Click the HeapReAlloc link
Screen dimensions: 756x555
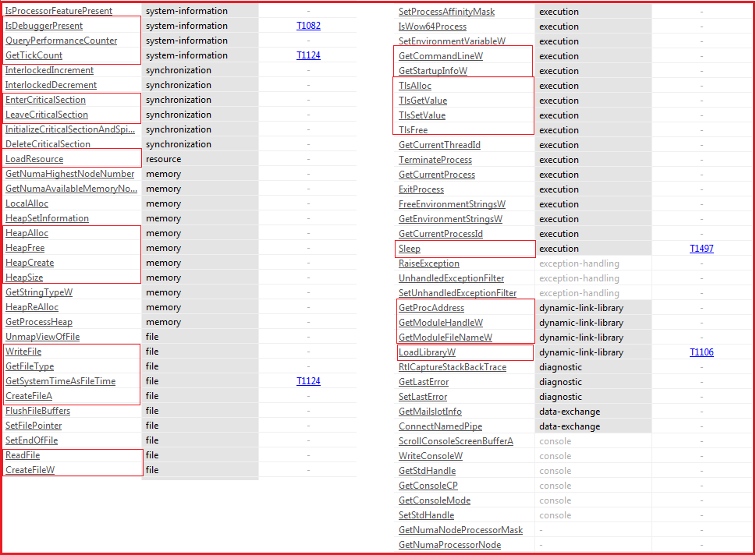32,307
